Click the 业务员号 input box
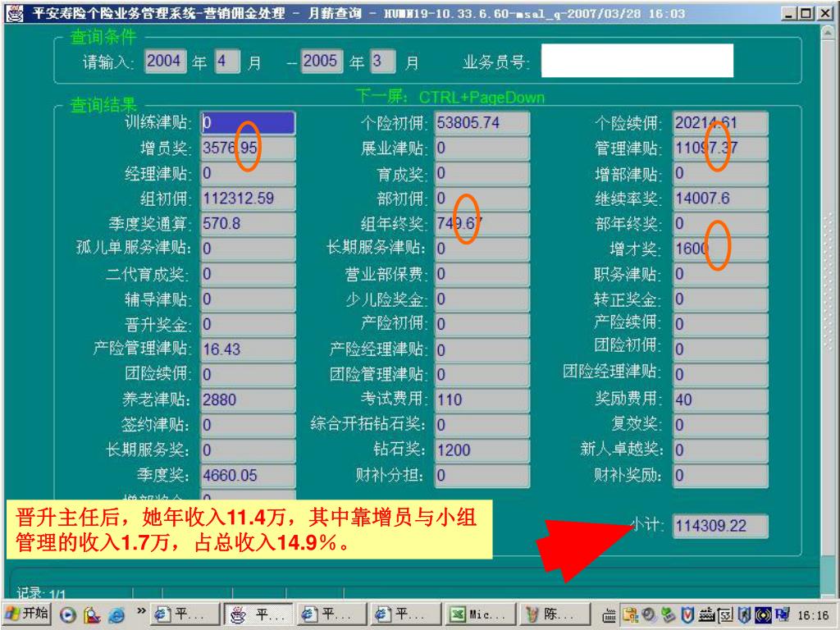This screenshot has height=630, width=840. point(637,61)
